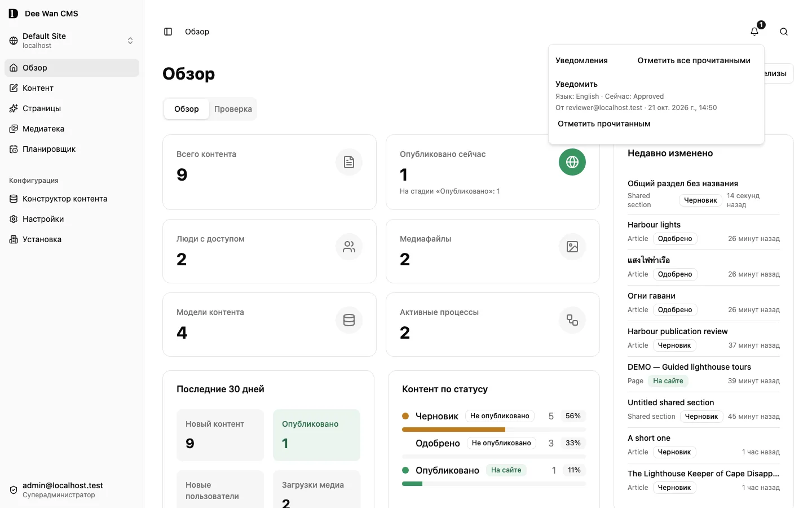
Task: Click the users icon on Люди с доступом card
Action: point(349,247)
